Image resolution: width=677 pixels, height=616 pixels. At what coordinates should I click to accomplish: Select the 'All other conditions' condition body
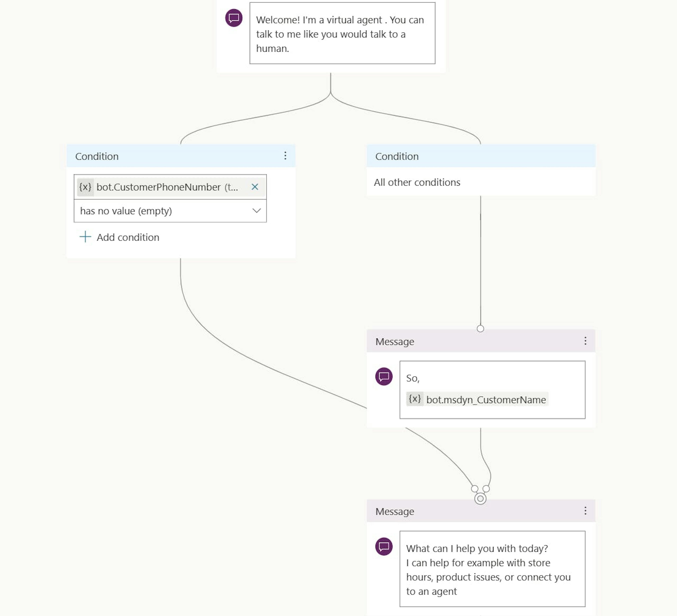tap(481, 182)
